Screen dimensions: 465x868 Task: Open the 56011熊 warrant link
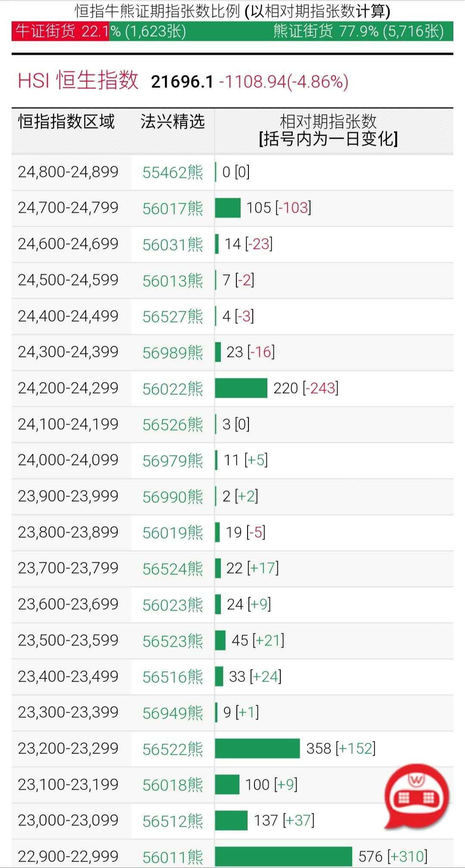click(x=173, y=857)
